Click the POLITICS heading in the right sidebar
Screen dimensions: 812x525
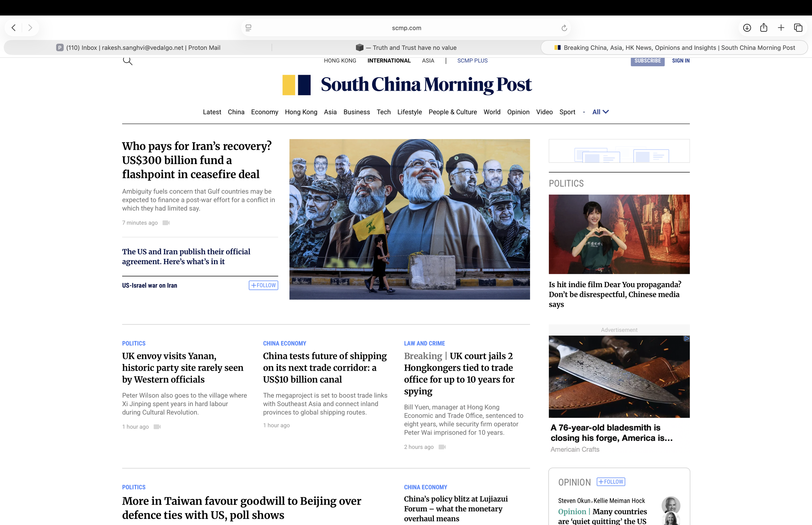[566, 184]
